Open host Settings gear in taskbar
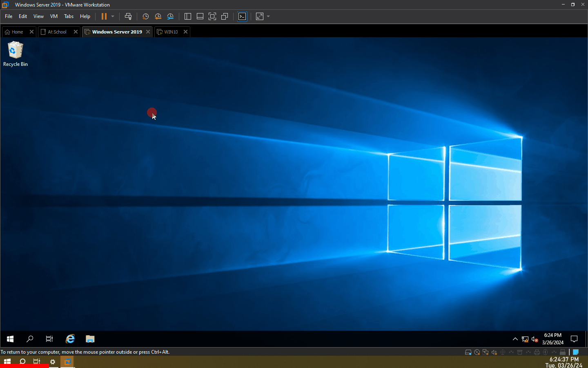The width and height of the screenshot is (588, 368). [53, 362]
